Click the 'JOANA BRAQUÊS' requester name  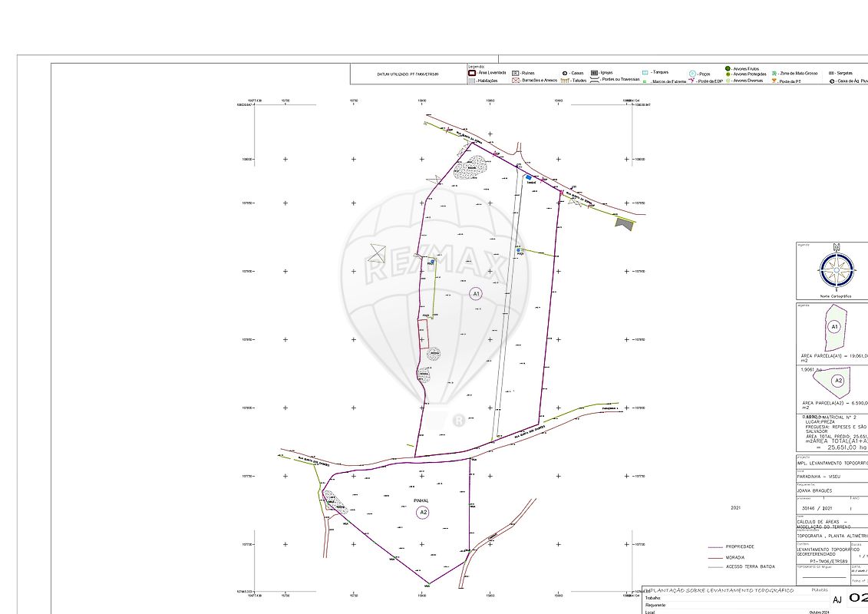(814, 490)
